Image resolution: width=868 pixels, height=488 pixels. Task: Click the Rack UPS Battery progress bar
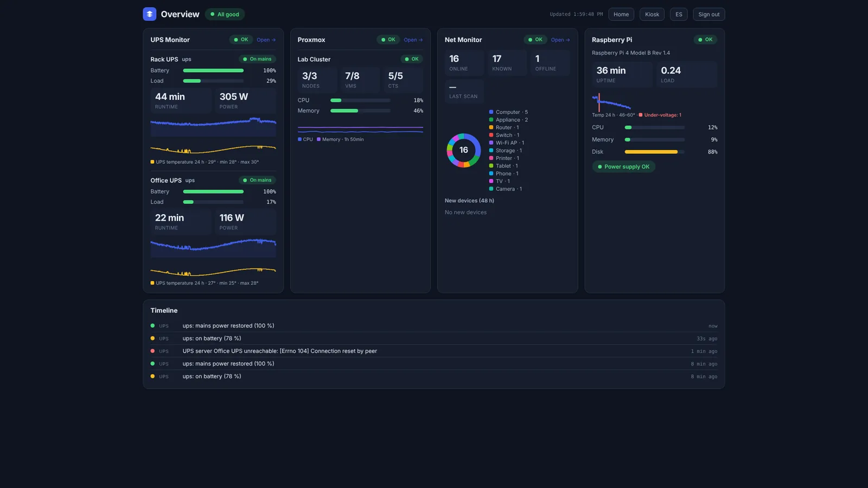[213, 70]
